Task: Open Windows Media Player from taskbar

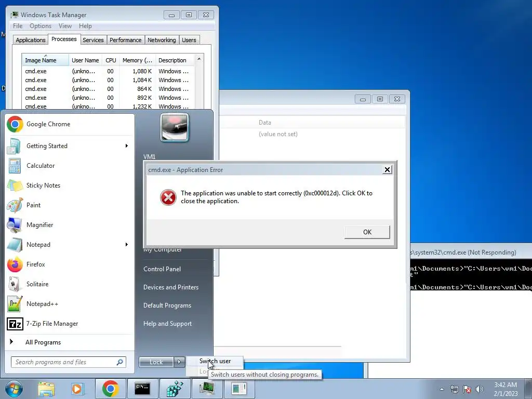Action: click(77, 389)
